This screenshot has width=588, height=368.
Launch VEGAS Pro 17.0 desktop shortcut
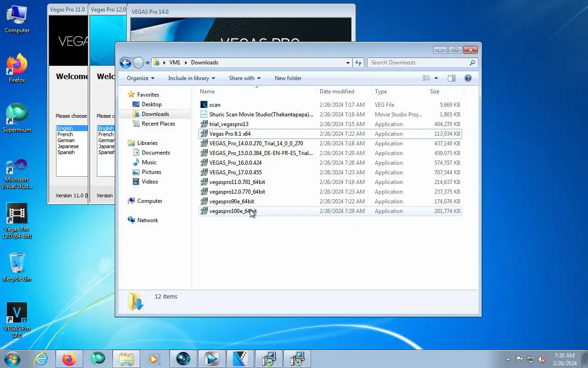point(17,320)
